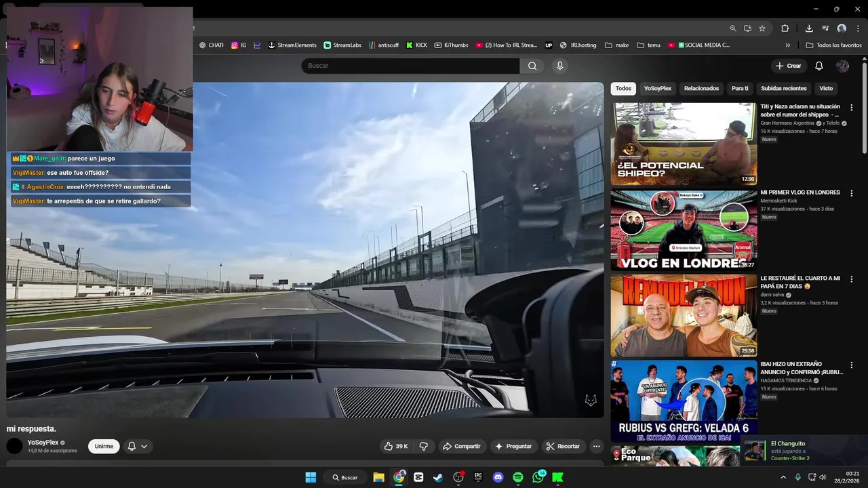Dislike the video with thumbs down
Viewport: 868px width, 488px height.
tap(424, 446)
